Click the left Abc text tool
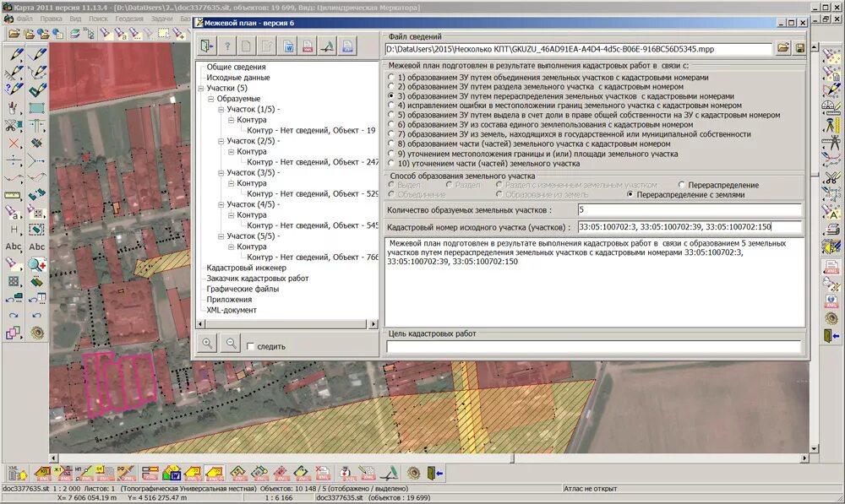The width and height of the screenshot is (845, 504). coord(14,247)
